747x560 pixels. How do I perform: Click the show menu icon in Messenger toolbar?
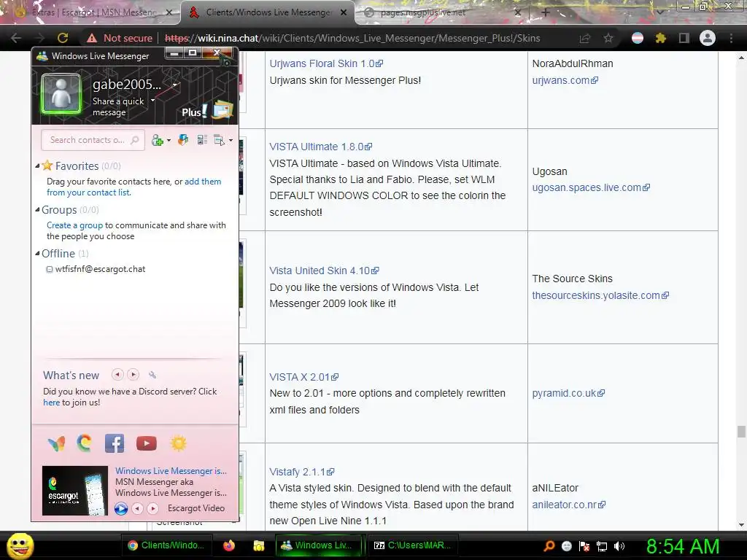pos(219,140)
